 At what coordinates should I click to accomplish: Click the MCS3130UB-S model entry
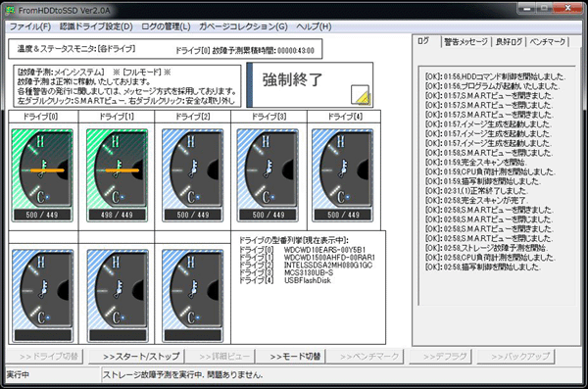(x=309, y=272)
